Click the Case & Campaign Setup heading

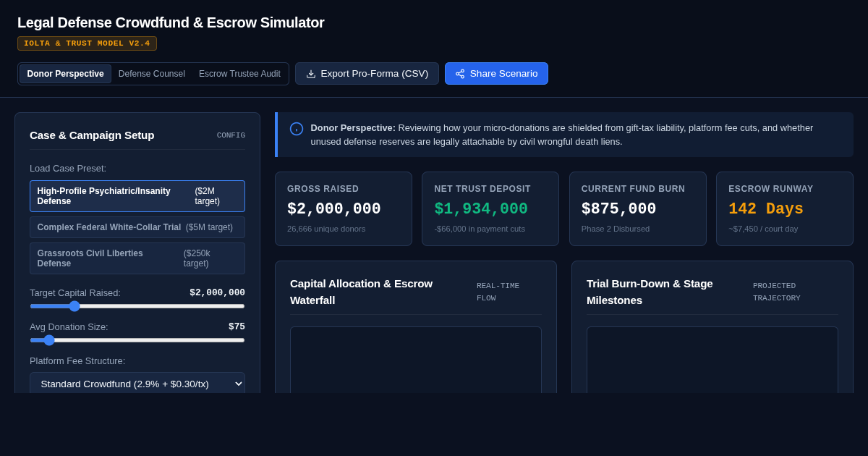click(x=92, y=135)
